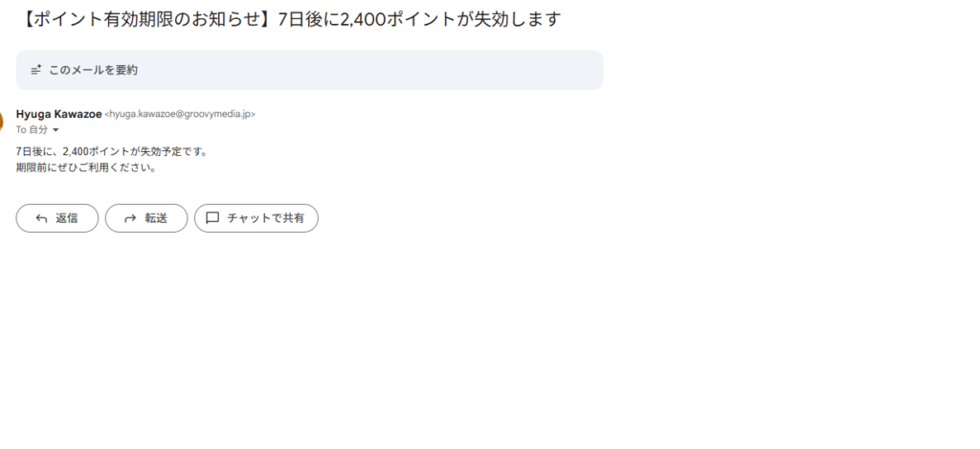The height and width of the screenshot is (449, 980).
Task: Click the forward arrow icon beside 転送
Action: click(x=130, y=218)
